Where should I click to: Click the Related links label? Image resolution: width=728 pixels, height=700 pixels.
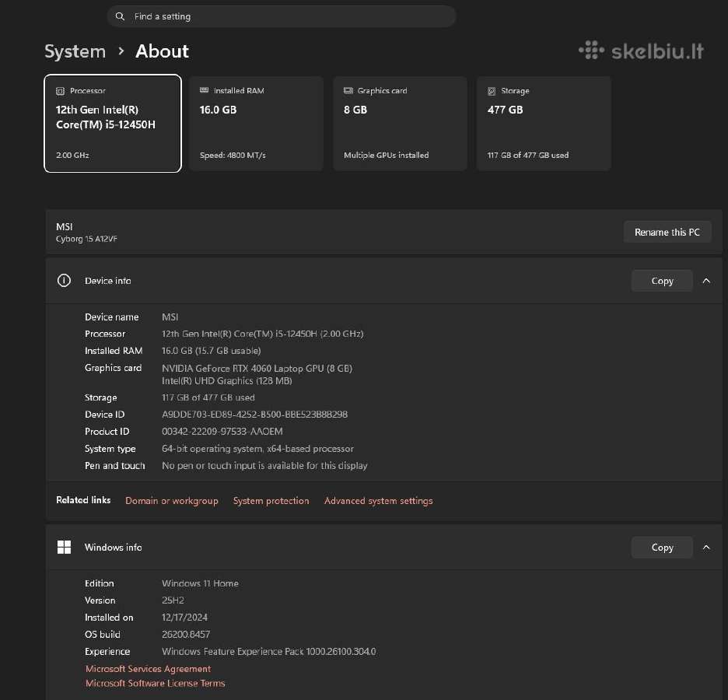83,500
